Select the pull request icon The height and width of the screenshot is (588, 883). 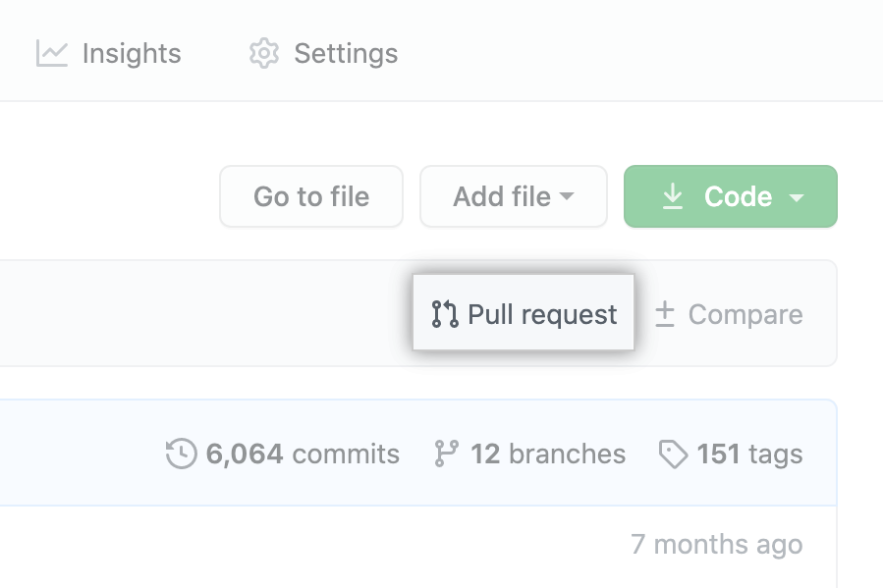(444, 313)
